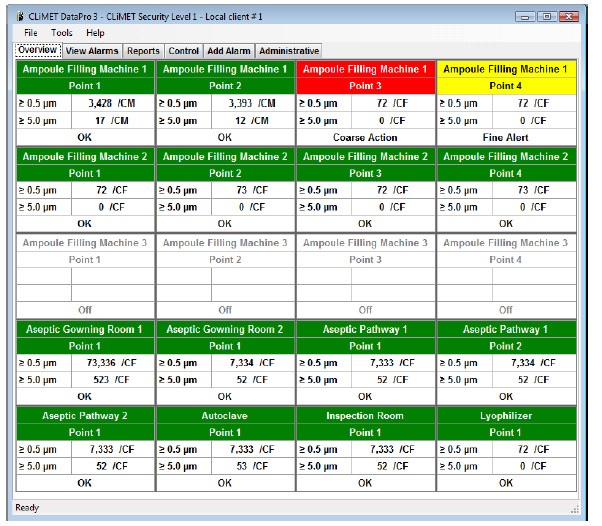
Task: Select the Overview tab
Action: click(x=38, y=50)
